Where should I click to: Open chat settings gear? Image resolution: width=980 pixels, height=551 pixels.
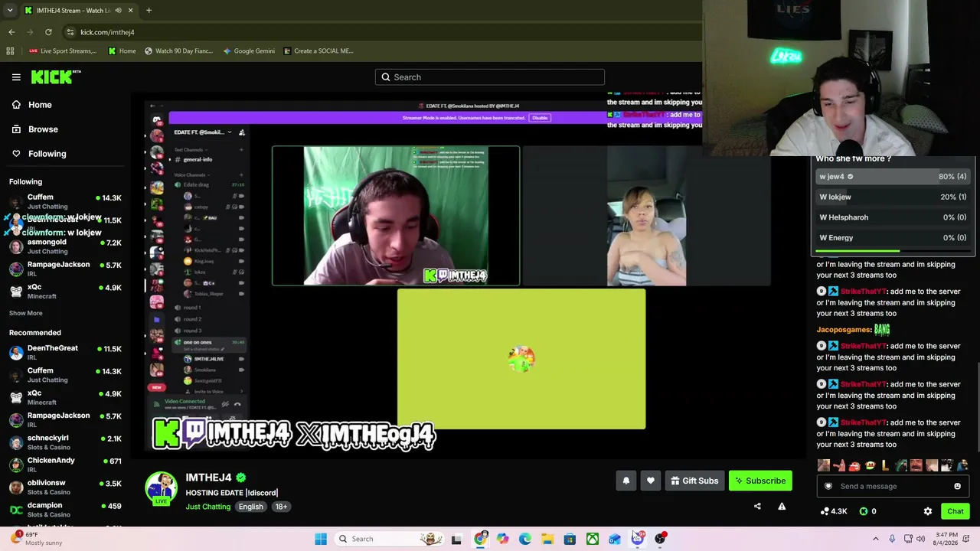[x=928, y=511]
